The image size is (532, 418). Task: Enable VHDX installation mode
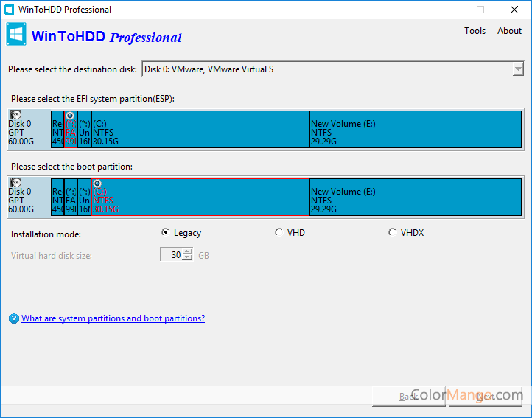pos(393,233)
